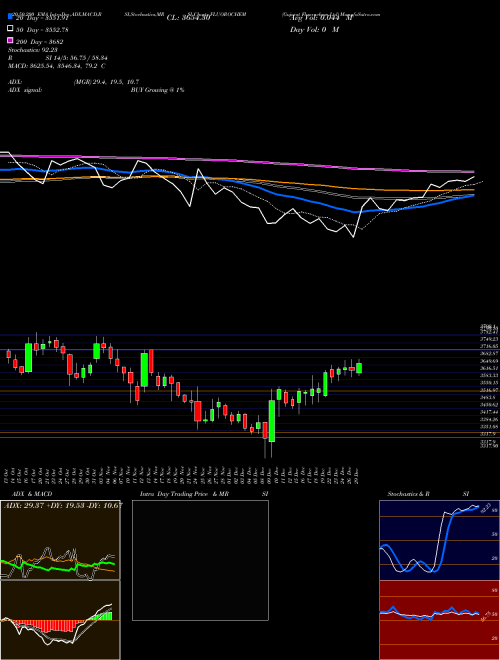Click the last green candlestick on the chart
Image resolution: width=500 pixels, height=660 pixels.
click(359, 368)
